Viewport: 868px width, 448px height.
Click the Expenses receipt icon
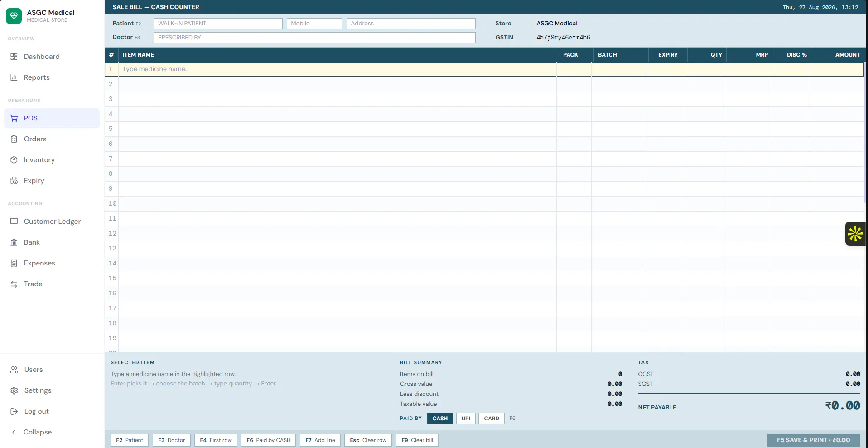(x=14, y=263)
